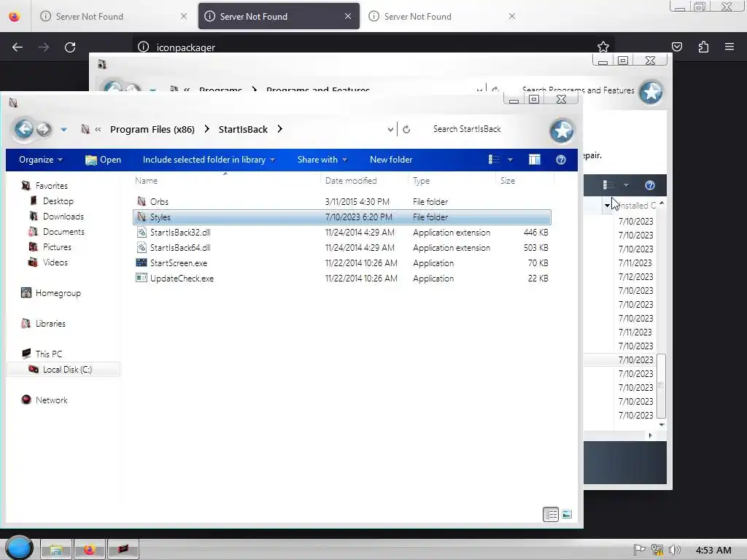
Task: Open recent locations dropdown arrow
Action: tap(63, 130)
